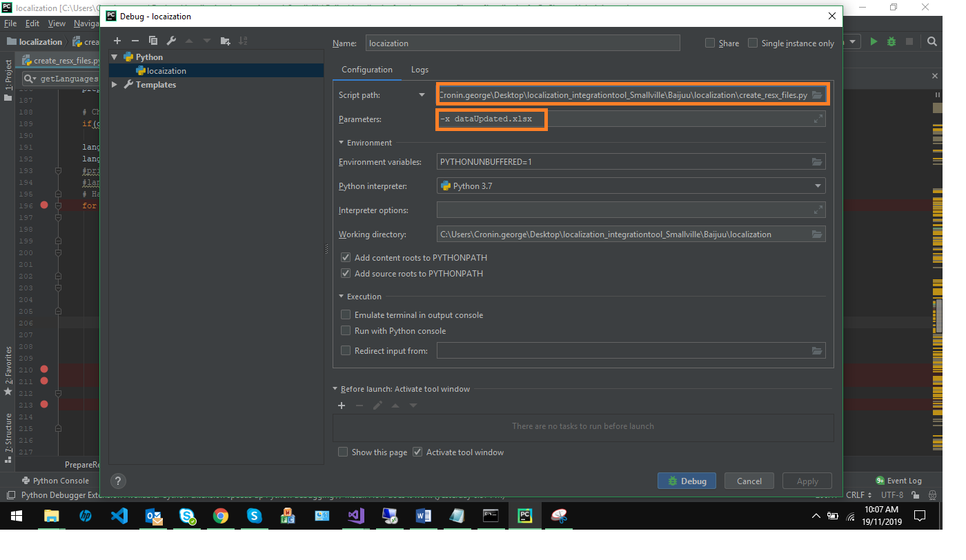Enable the Single instance only checkbox
Image resolution: width=966 pixels, height=560 pixels.
tap(752, 43)
